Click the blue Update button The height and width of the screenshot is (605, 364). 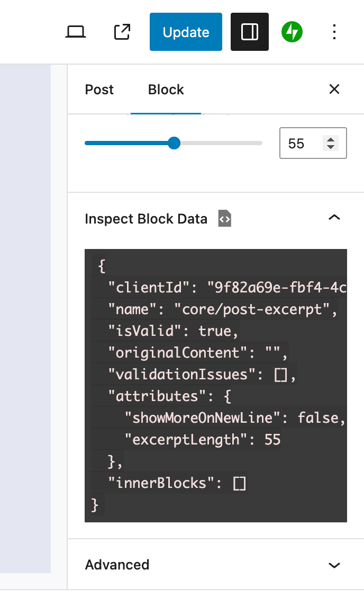coord(186,32)
